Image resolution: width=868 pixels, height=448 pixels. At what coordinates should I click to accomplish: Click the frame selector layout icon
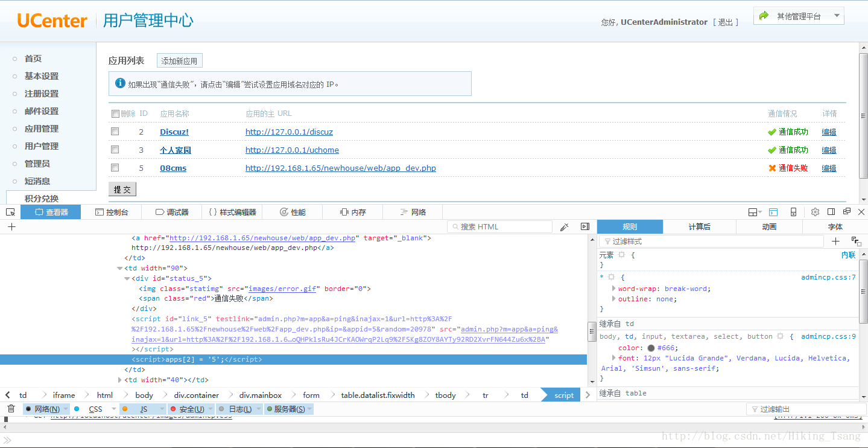click(755, 212)
